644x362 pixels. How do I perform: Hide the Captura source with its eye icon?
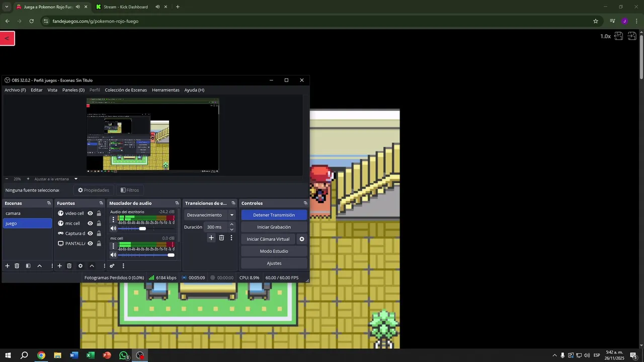tap(90, 233)
